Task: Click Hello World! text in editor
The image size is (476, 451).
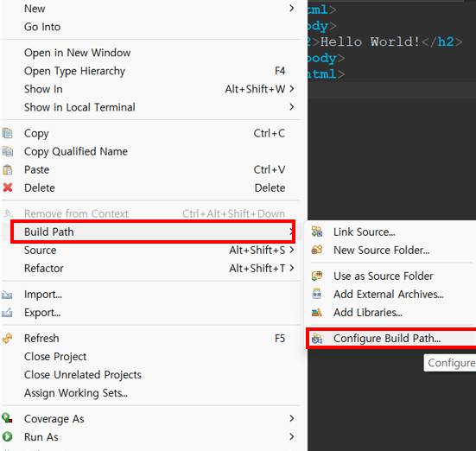Action: click(370, 41)
